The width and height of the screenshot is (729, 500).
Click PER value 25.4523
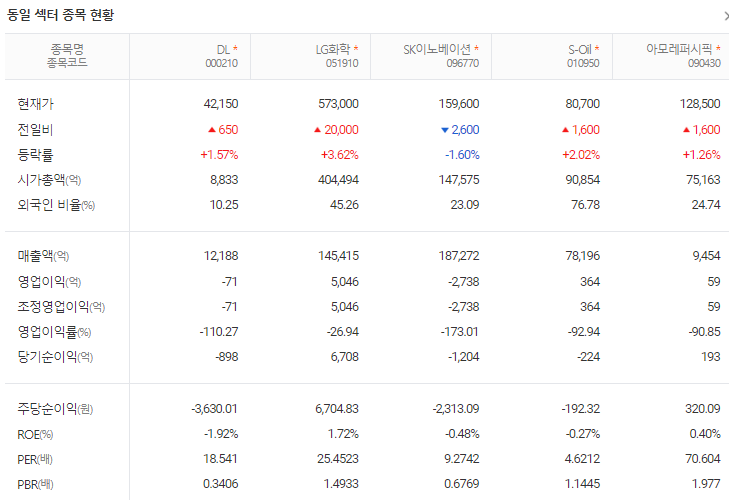pyautogui.click(x=338, y=460)
